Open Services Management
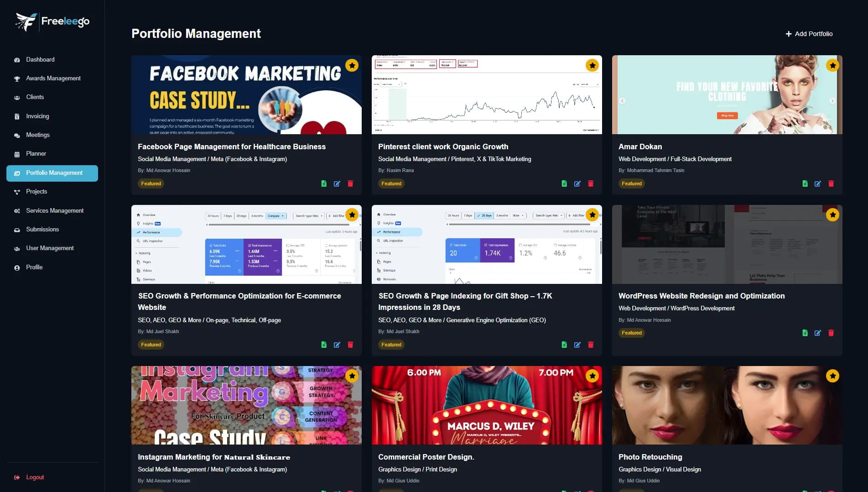The width and height of the screenshot is (868, 492). point(52,211)
